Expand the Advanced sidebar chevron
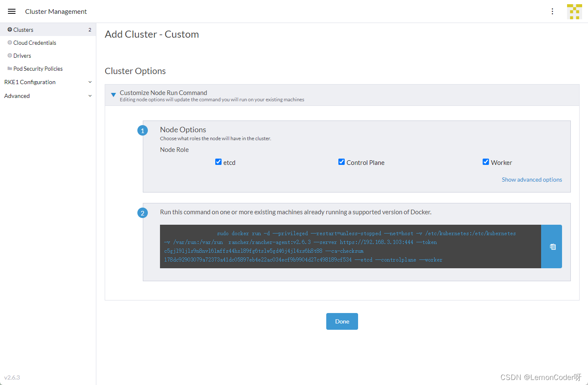This screenshot has height=385, width=588. tap(90, 96)
